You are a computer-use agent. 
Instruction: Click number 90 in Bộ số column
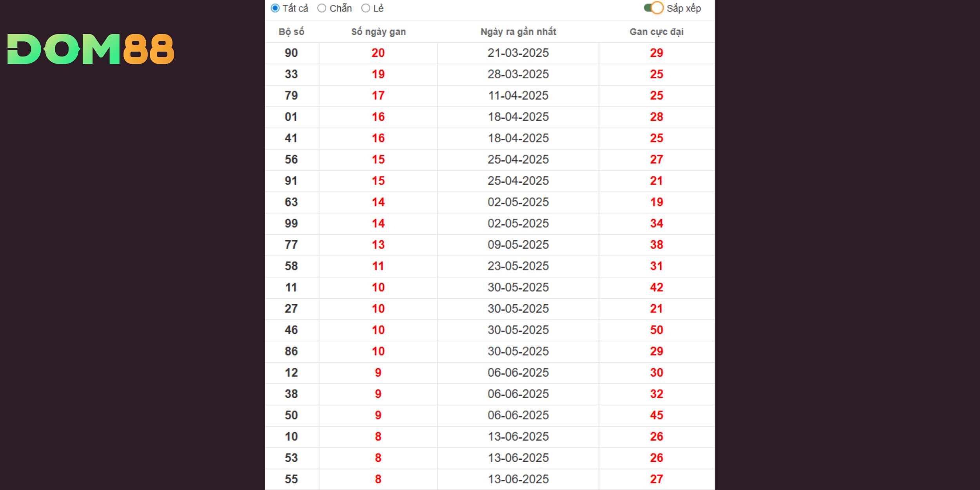point(291,53)
